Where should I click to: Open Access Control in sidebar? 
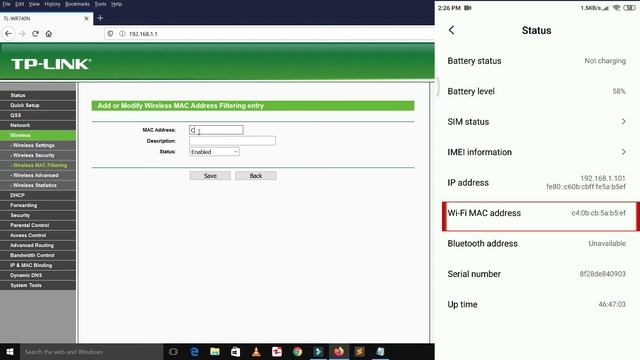click(x=38, y=235)
